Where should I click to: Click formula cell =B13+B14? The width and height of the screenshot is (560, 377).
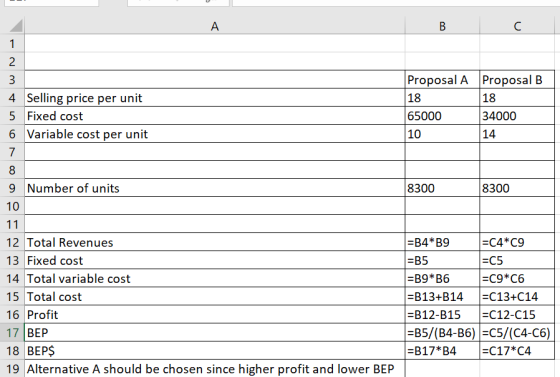click(442, 297)
